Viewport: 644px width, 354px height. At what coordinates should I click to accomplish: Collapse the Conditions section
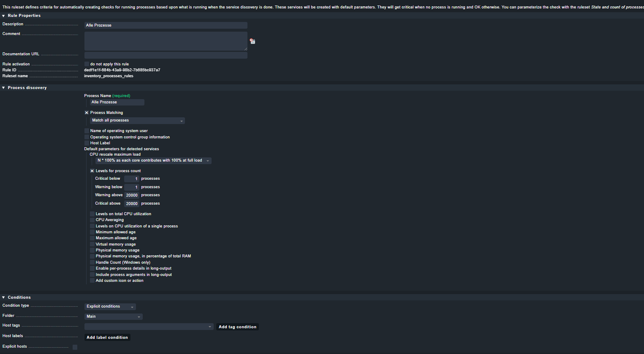4,297
